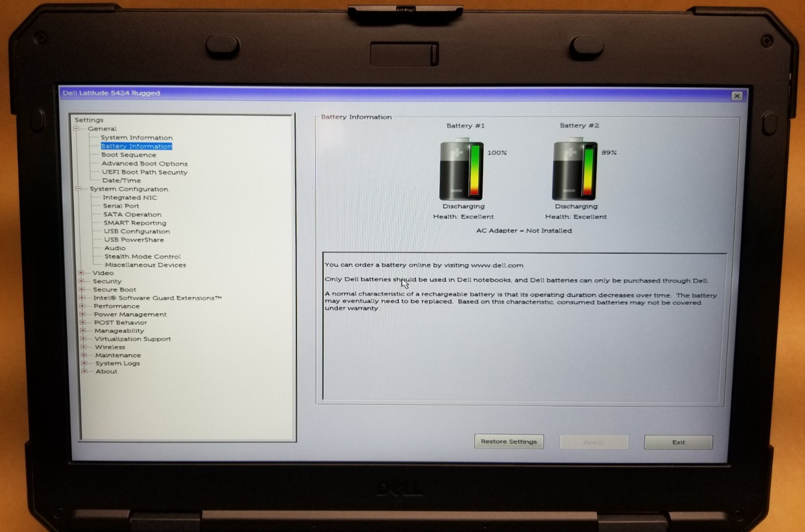Viewport: 805px width, 532px height.
Task: Click the AC Adapter = Not Installed text
Action: coord(524,230)
